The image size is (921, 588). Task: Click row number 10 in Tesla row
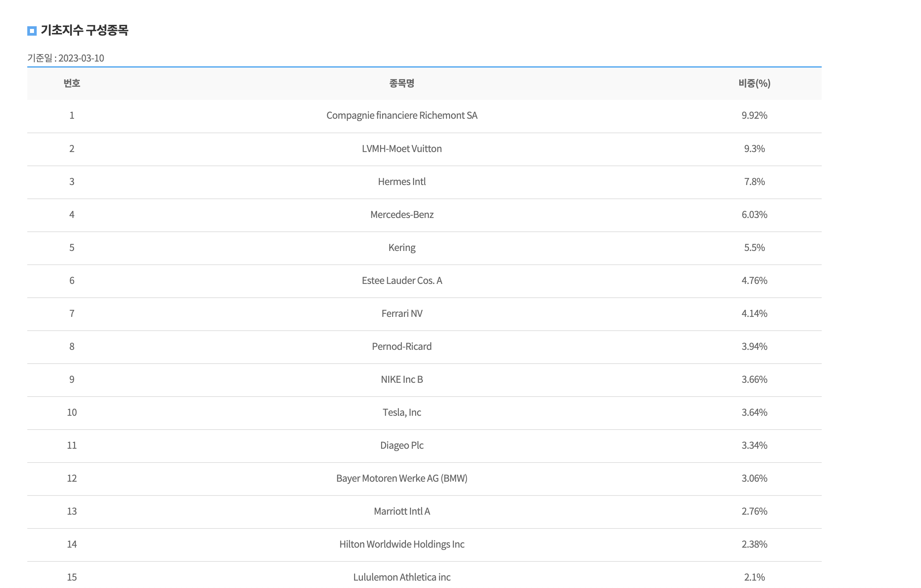[72, 412]
